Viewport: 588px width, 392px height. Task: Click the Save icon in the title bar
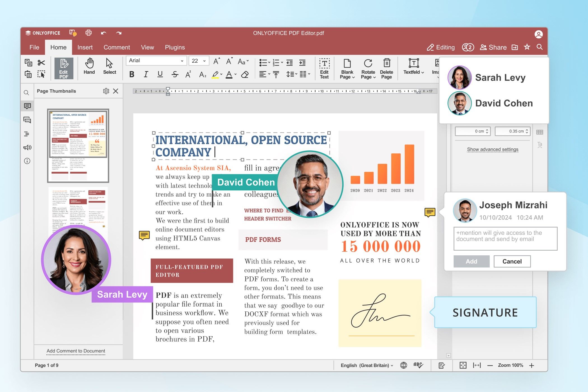(73, 33)
